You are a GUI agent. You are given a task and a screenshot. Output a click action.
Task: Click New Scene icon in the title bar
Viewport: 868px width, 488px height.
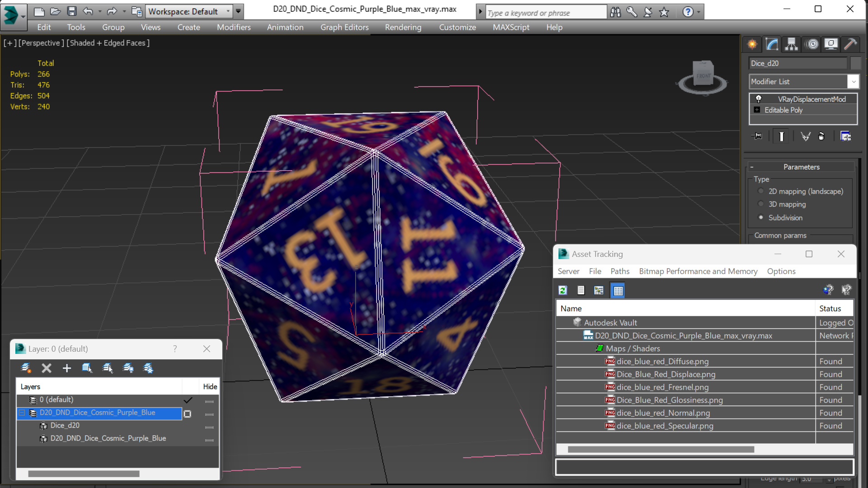[39, 11]
